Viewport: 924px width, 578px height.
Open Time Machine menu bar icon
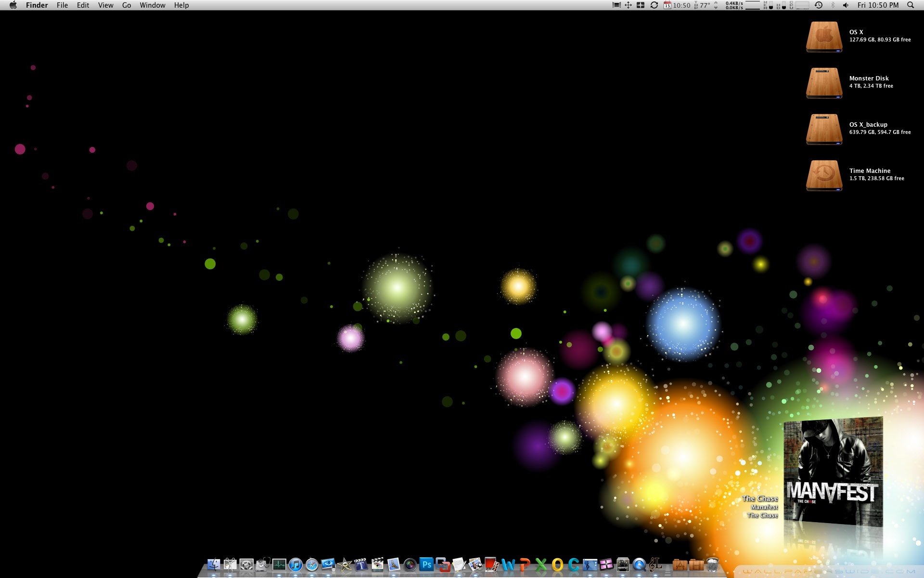coord(819,5)
